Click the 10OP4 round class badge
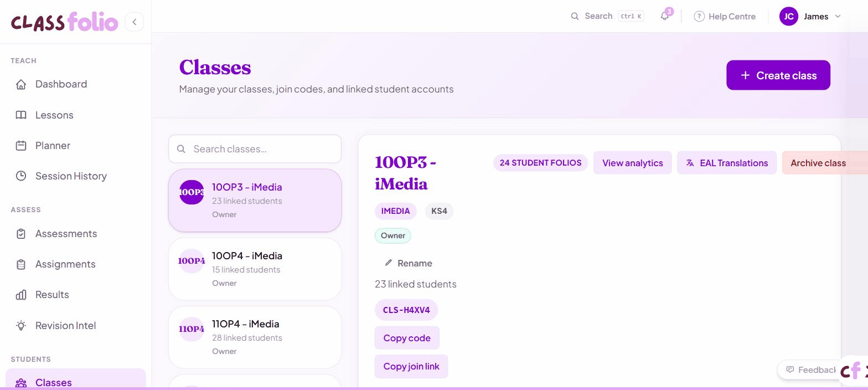 click(x=192, y=261)
